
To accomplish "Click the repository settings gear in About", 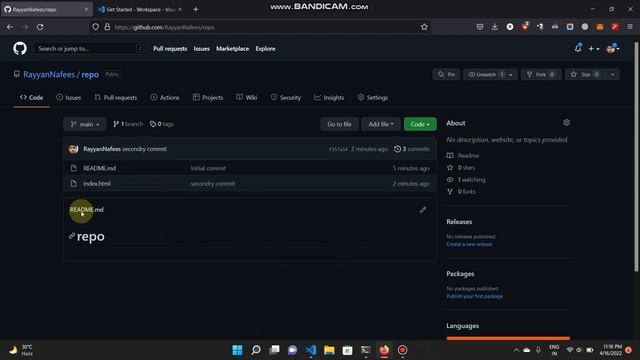I will point(566,122).
